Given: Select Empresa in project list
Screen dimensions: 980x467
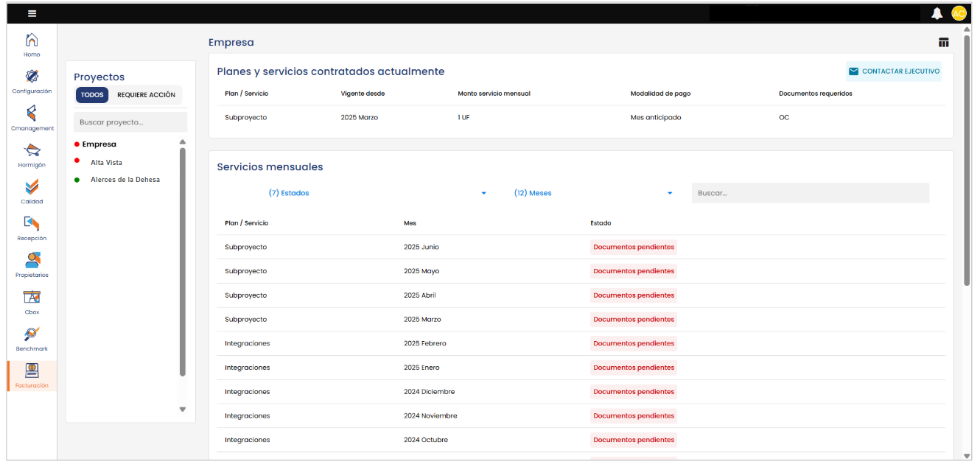Looking at the screenshot, I should pyautogui.click(x=99, y=144).
